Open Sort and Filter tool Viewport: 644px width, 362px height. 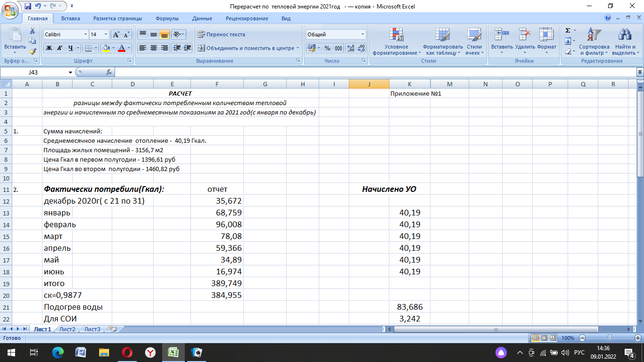click(x=594, y=41)
